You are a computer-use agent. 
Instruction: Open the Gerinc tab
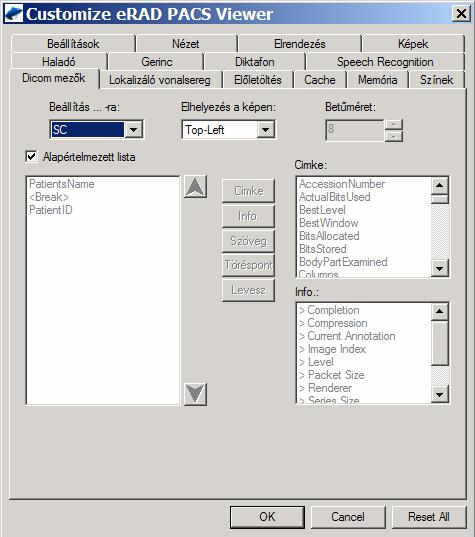click(157, 62)
